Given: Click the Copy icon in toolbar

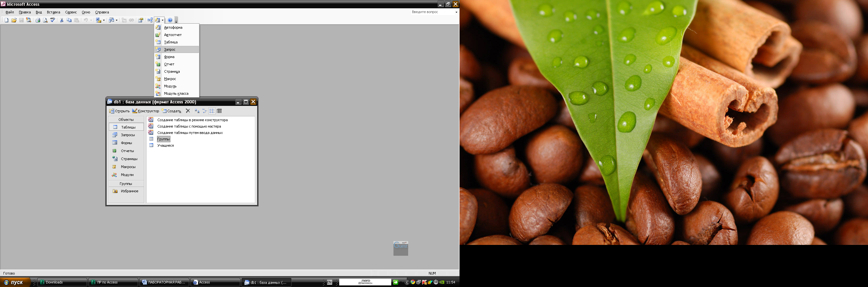Looking at the screenshot, I should coord(69,20).
